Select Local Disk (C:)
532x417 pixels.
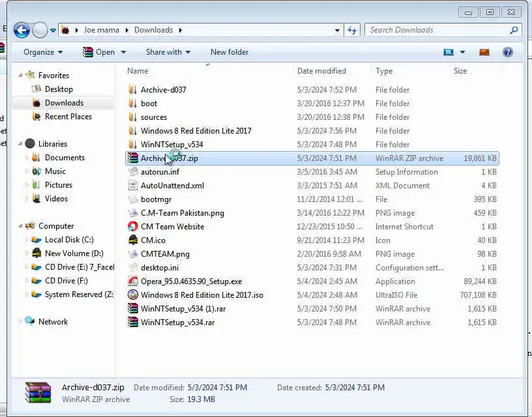(x=69, y=240)
